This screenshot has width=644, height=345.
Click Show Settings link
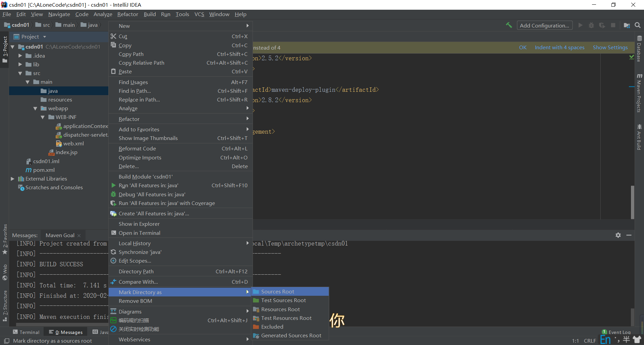point(610,48)
